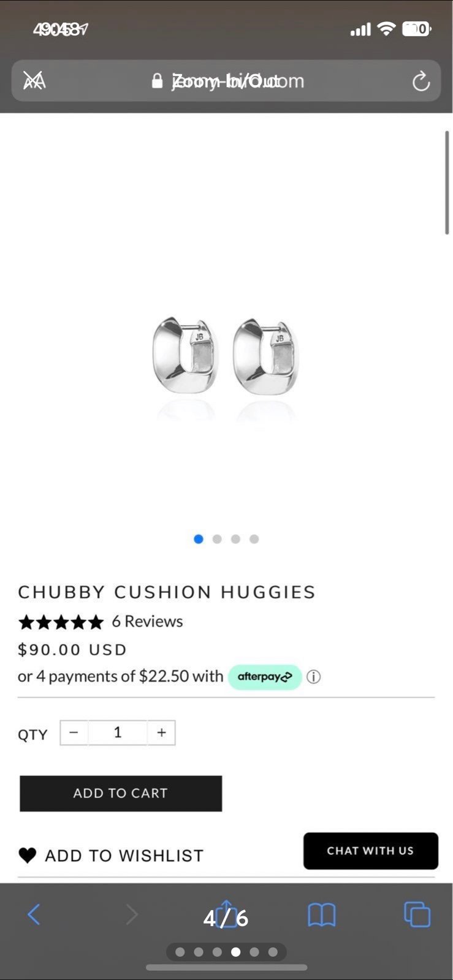
Task: Click the Afterpay logo badge
Action: tap(265, 677)
